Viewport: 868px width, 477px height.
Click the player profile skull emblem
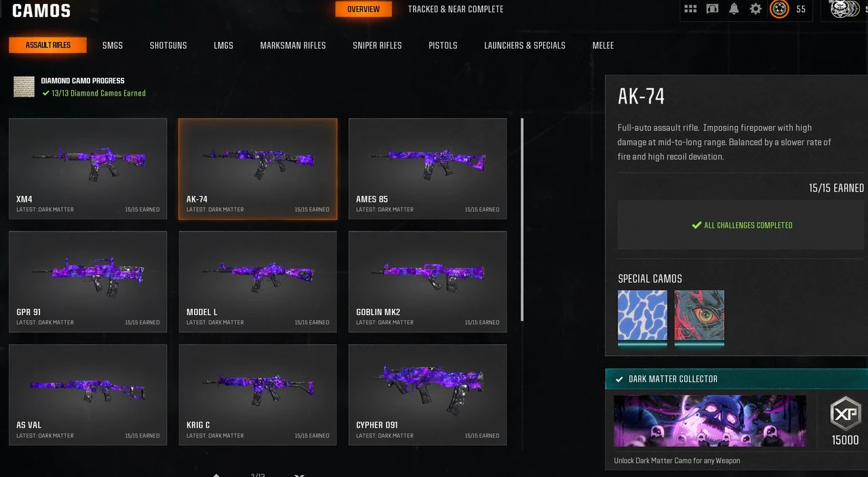click(x=845, y=9)
